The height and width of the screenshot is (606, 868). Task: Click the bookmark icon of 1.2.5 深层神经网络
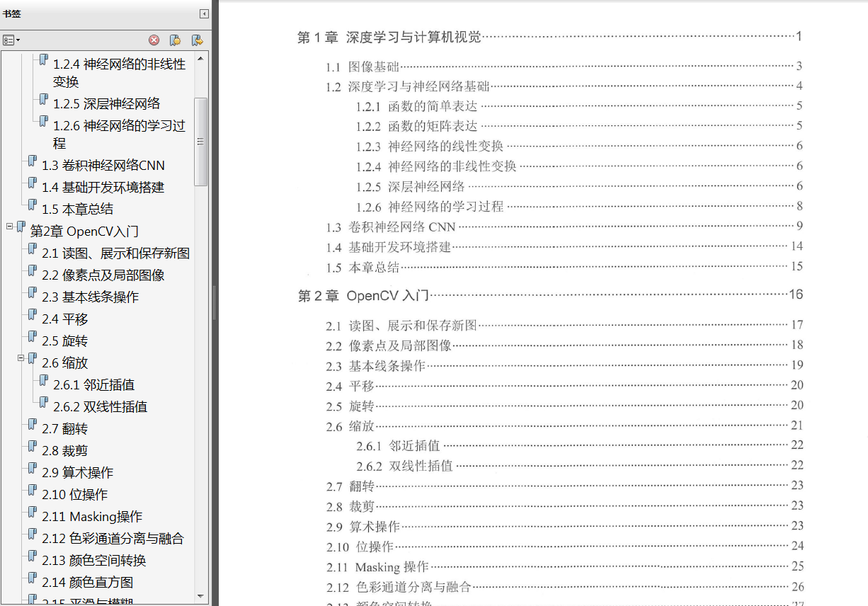(x=44, y=100)
